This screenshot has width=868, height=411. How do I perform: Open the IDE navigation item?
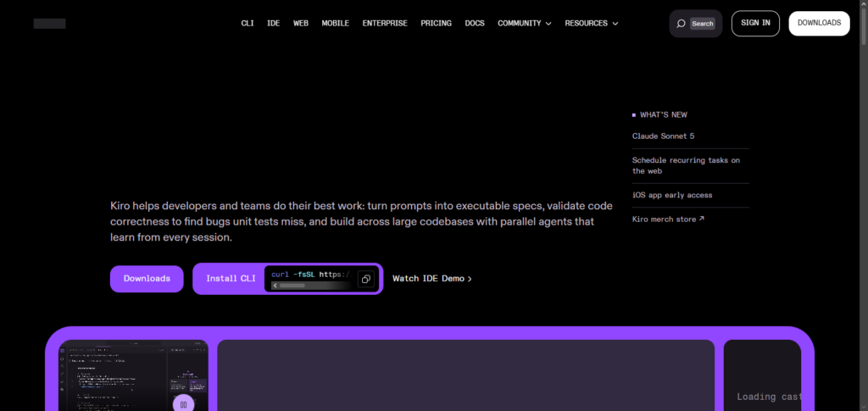click(x=274, y=23)
